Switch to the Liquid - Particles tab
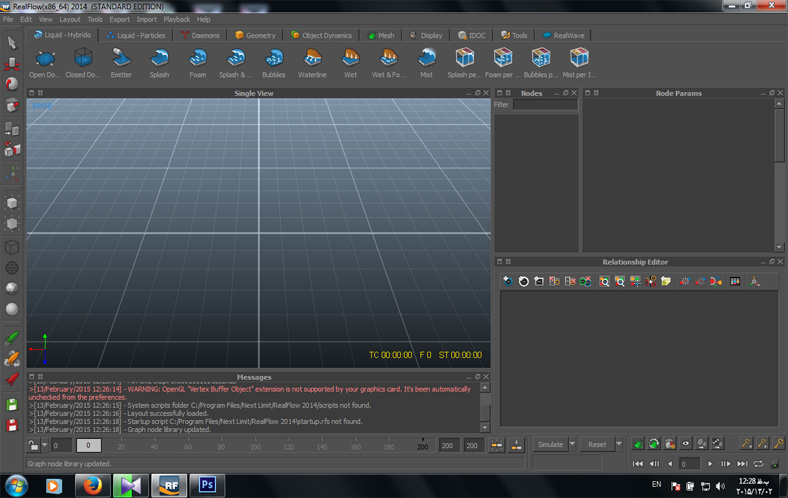Image resolution: width=788 pixels, height=498 pixels. coord(136,35)
